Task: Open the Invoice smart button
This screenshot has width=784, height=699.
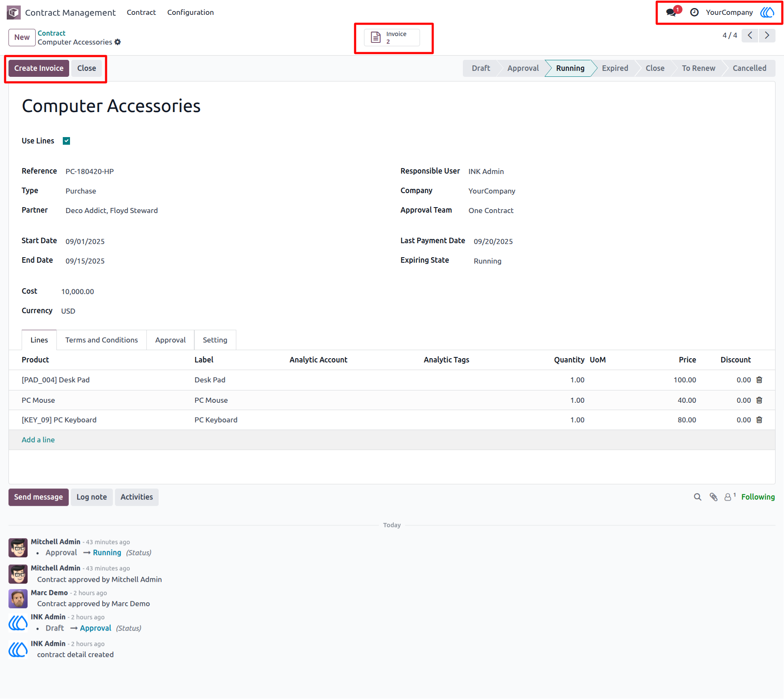Action: coord(392,37)
